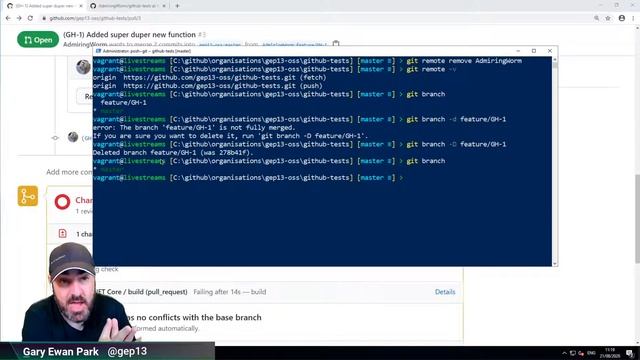Click the AdmiringWorm author link
Image resolution: width=640 pixels, height=360 pixels.
click(x=85, y=44)
